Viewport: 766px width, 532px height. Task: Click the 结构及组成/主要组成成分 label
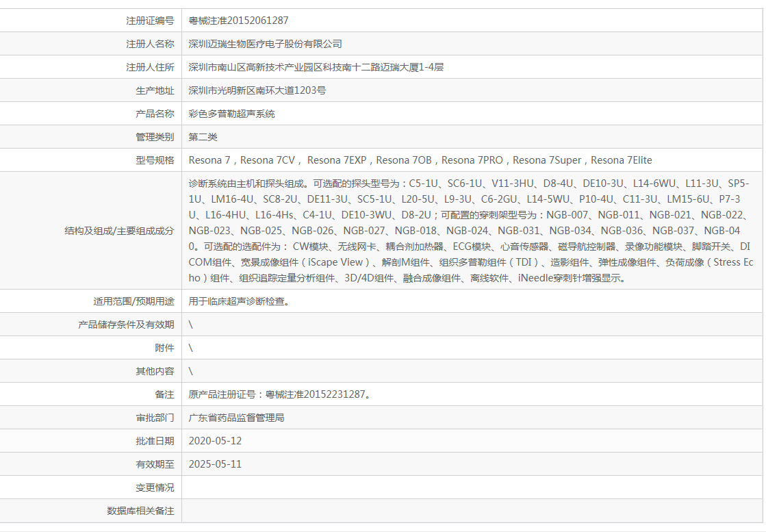(x=119, y=231)
